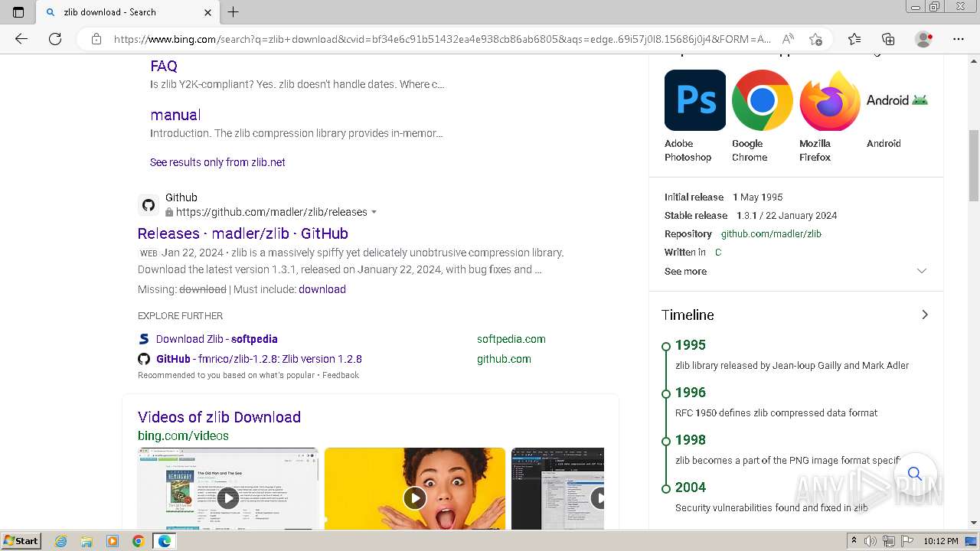Play the first zlib video thumbnail
The height and width of the screenshot is (551, 980).
[x=228, y=498]
